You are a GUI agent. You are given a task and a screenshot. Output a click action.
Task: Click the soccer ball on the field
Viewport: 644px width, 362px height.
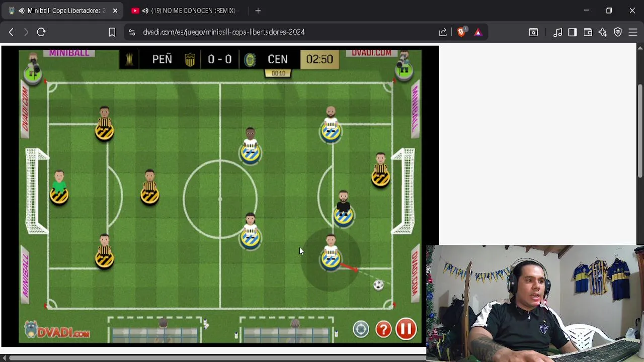[378, 286]
